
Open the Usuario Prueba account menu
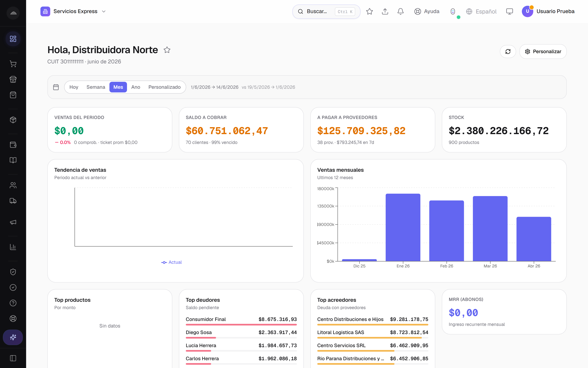pos(548,11)
